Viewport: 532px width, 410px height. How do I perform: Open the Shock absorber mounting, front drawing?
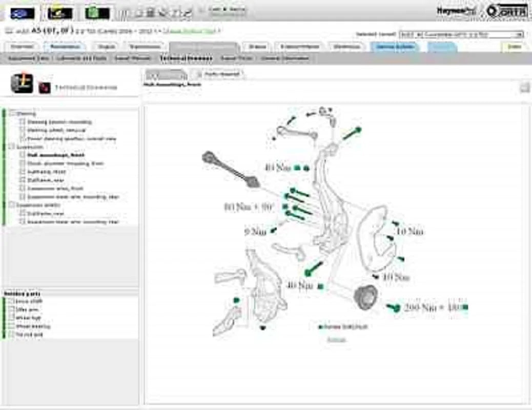[x=66, y=163]
